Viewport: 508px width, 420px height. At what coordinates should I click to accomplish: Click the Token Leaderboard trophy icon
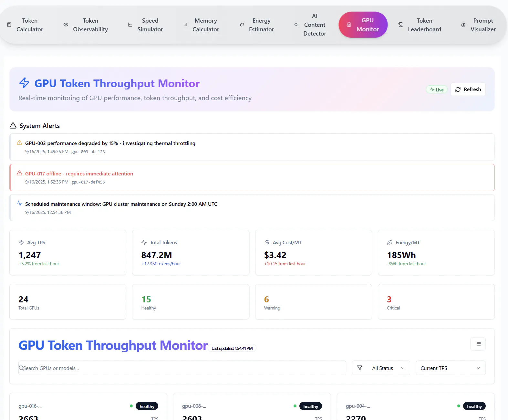401,25
